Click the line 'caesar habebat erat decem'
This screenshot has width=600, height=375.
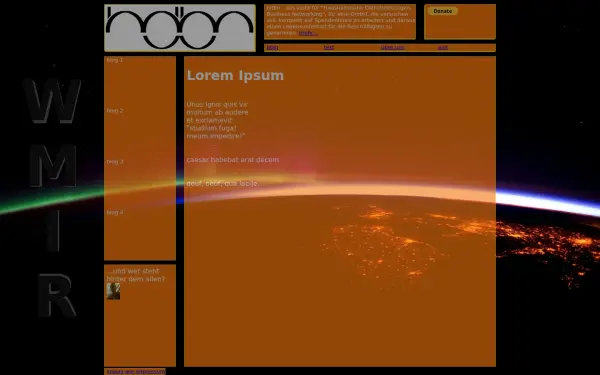[x=233, y=160]
